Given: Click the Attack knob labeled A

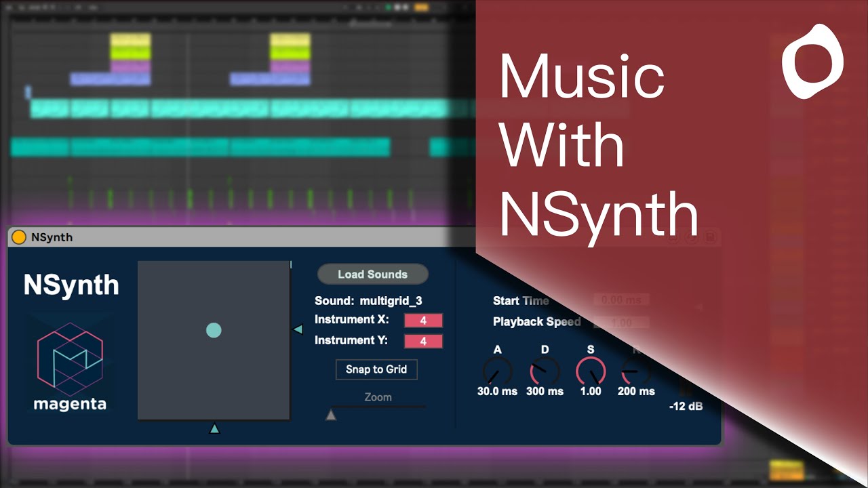Looking at the screenshot, I should [x=497, y=371].
